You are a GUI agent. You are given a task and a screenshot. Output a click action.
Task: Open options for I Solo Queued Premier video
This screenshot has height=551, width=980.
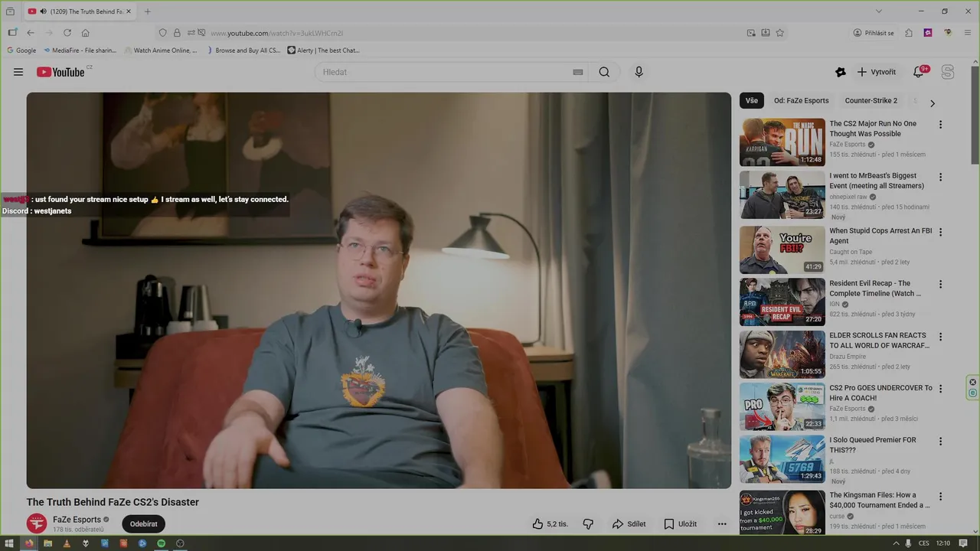940,441
